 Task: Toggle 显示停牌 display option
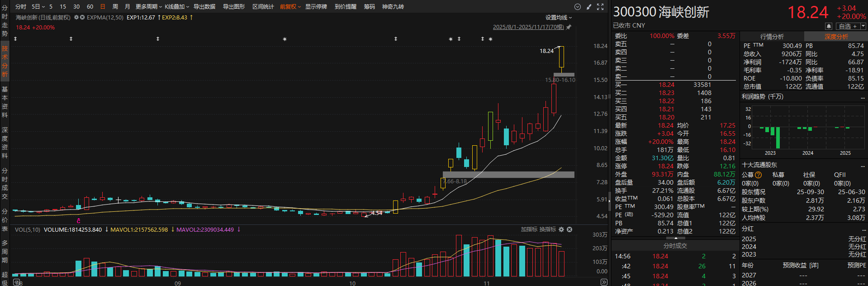[x=316, y=7]
